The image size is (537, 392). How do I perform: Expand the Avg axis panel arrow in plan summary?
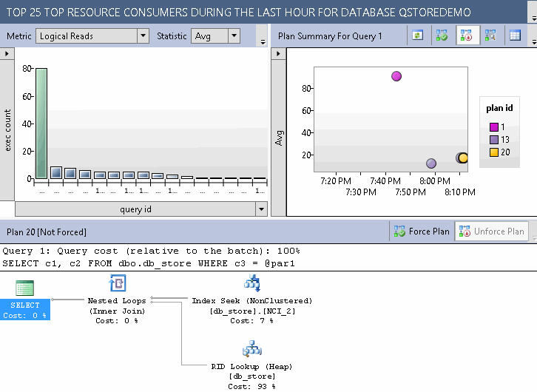point(278,54)
